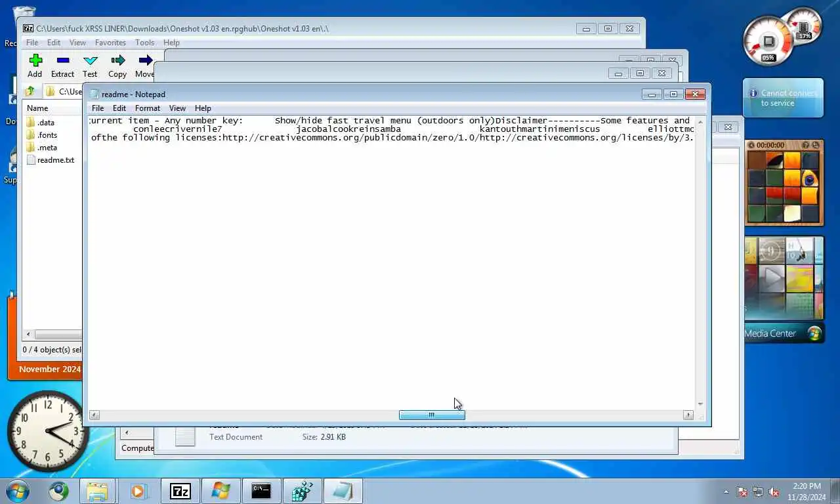Open Windows Media Player taskbar icon
Viewport: 840px width, 504px height.
(138, 491)
